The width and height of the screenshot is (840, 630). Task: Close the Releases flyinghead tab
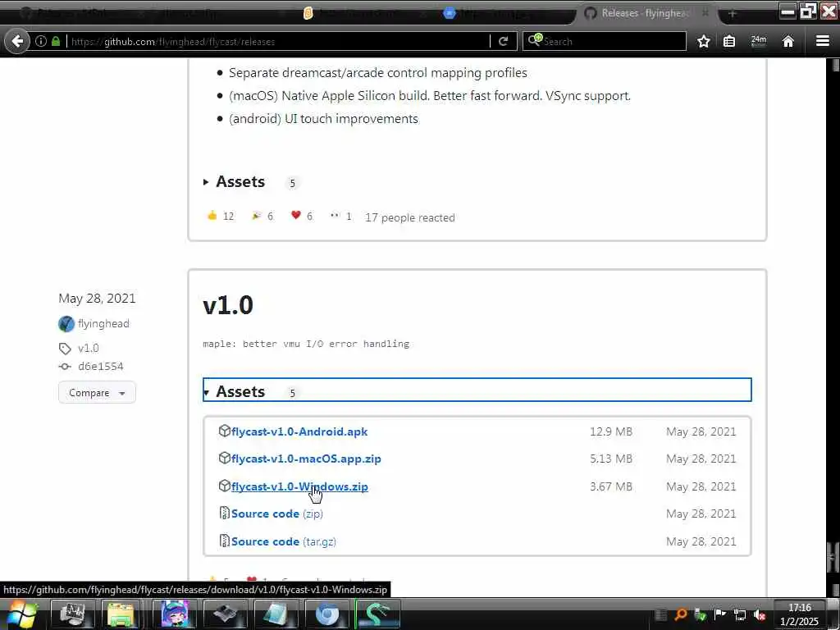[705, 12]
